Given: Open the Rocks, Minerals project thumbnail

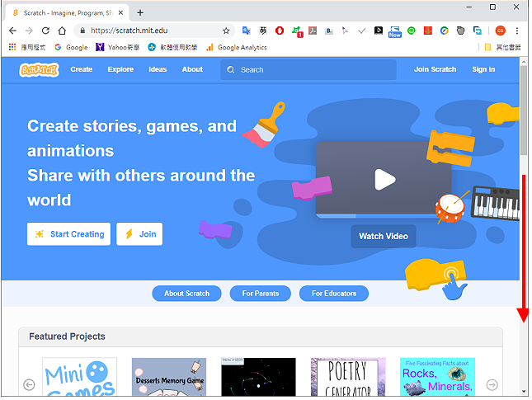Looking at the screenshot, I should [438, 377].
